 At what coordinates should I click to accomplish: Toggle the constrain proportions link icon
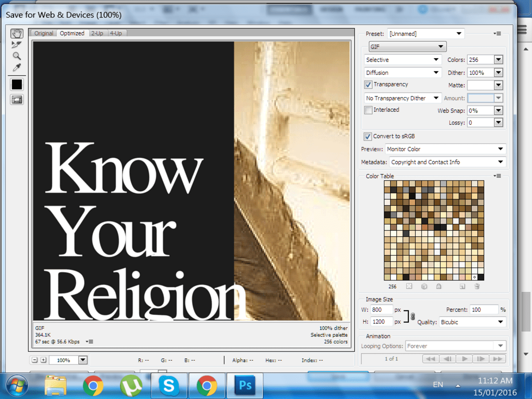pos(413,316)
